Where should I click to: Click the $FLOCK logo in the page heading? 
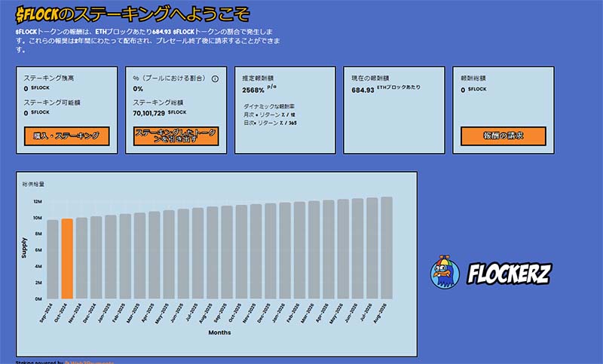point(37,14)
